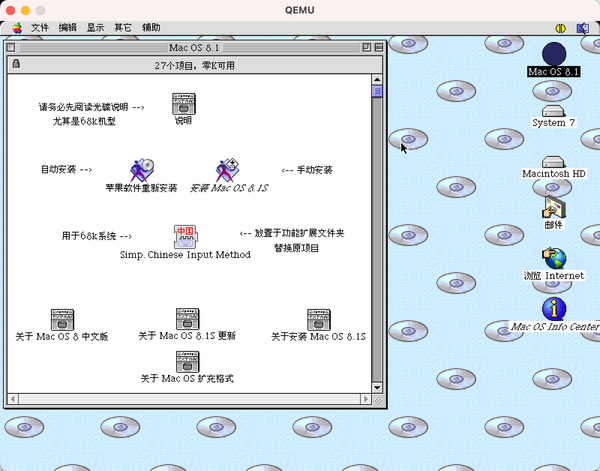Open the application switcher menu icon
600x471 pixels.
583,28
